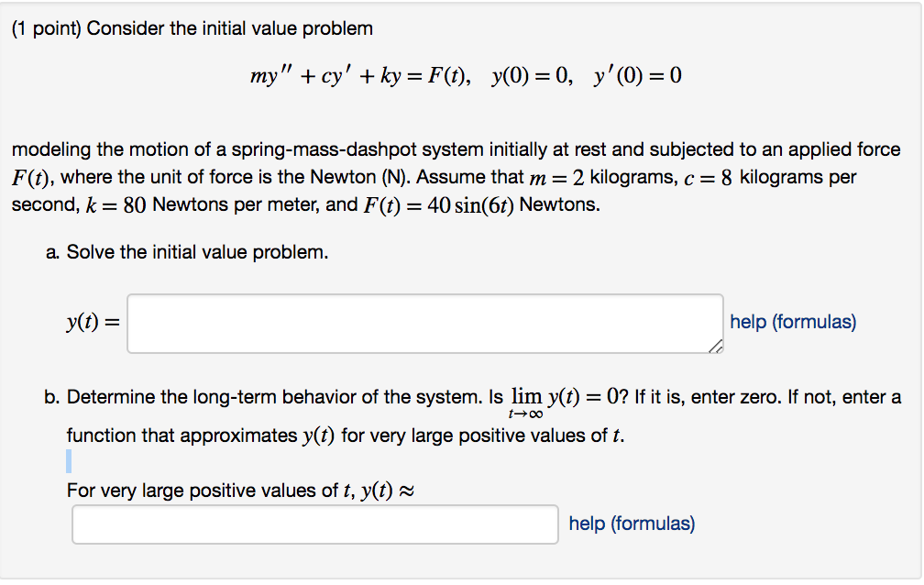Click the "(1 point)" label

(x=47, y=28)
